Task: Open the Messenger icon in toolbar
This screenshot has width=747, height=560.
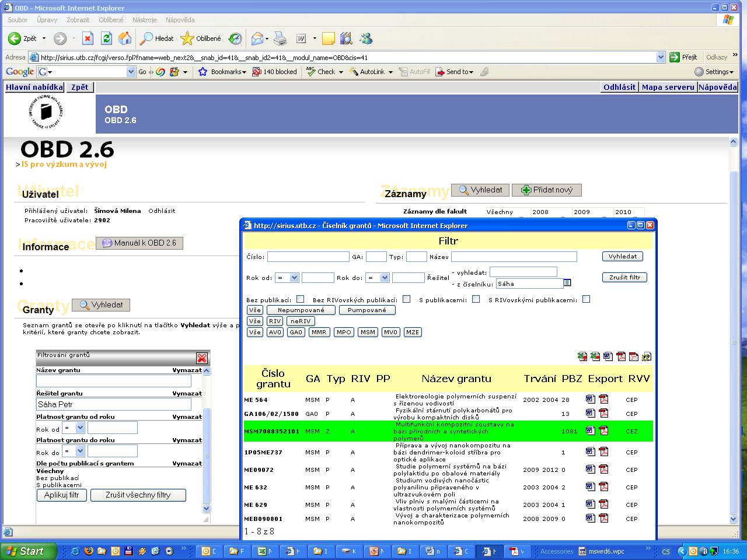Action: [366, 38]
